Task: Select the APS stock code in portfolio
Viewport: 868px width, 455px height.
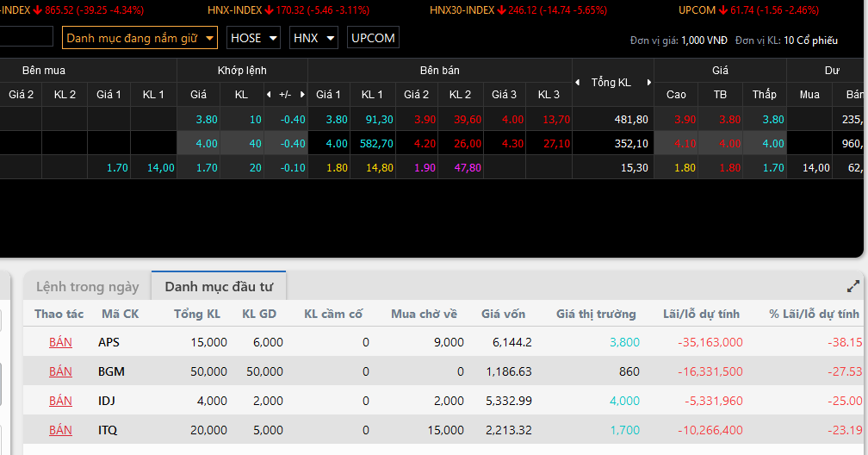Action: point(108,342)
